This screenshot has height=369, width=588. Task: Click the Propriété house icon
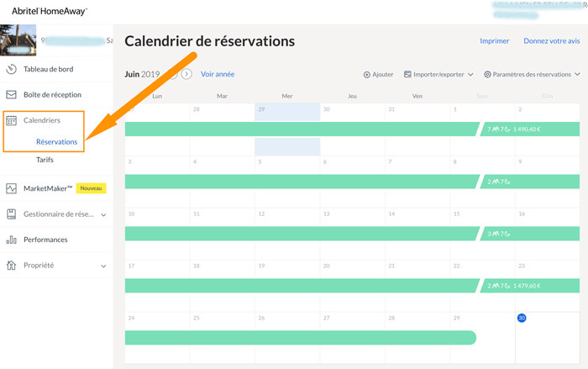point(12,266)
